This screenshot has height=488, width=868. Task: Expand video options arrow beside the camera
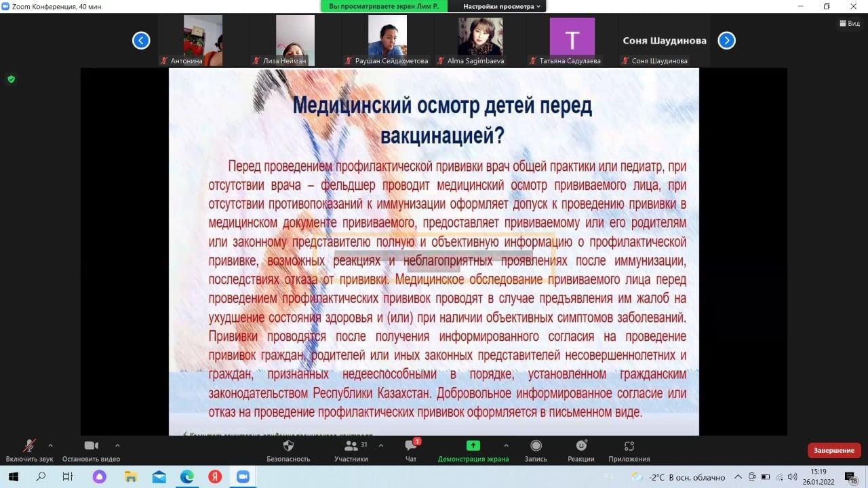[x=117, y=445]
